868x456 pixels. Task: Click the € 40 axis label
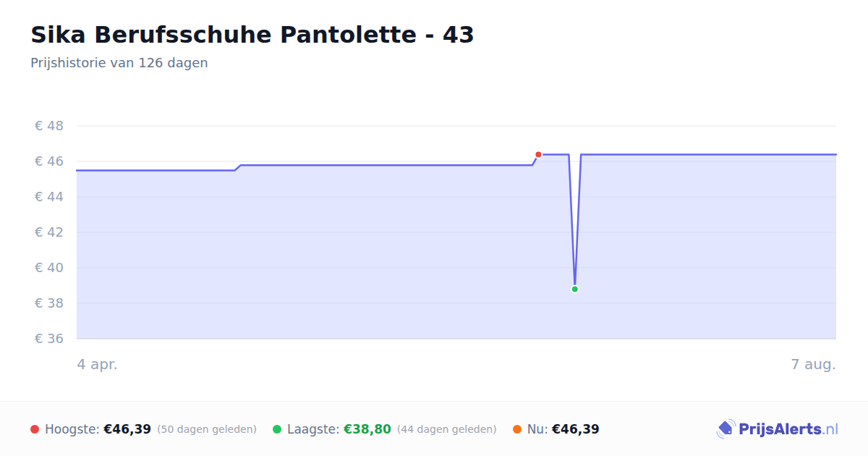pos(49,268)
